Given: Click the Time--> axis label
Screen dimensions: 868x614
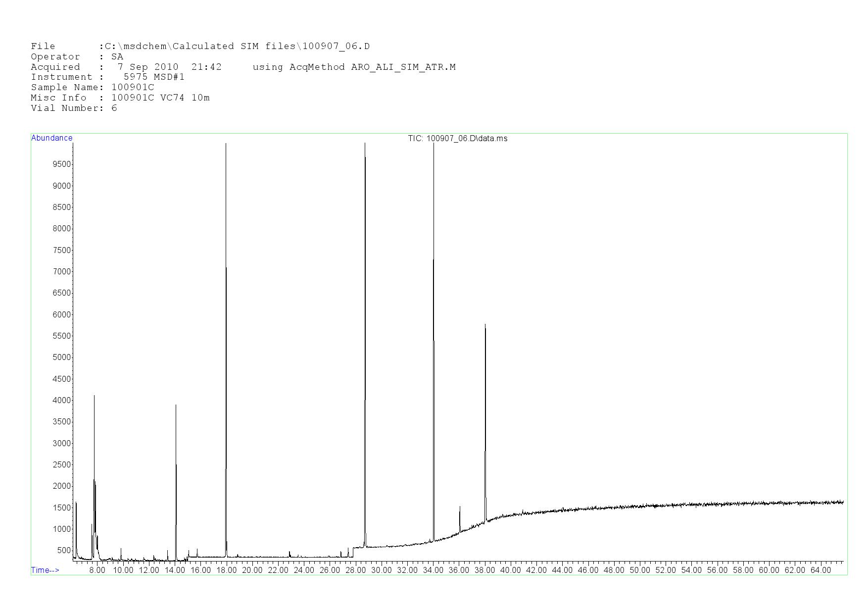Looking at the screenshot, I should click(45, 570).
